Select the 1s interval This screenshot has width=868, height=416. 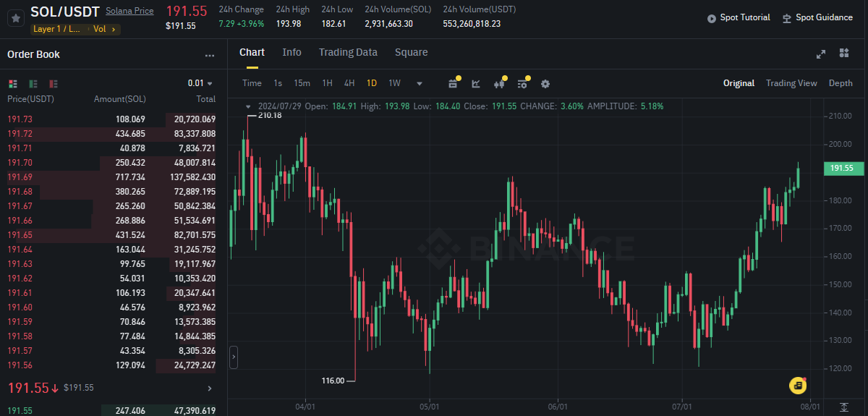pyautogui.click(x=278, y=83)
